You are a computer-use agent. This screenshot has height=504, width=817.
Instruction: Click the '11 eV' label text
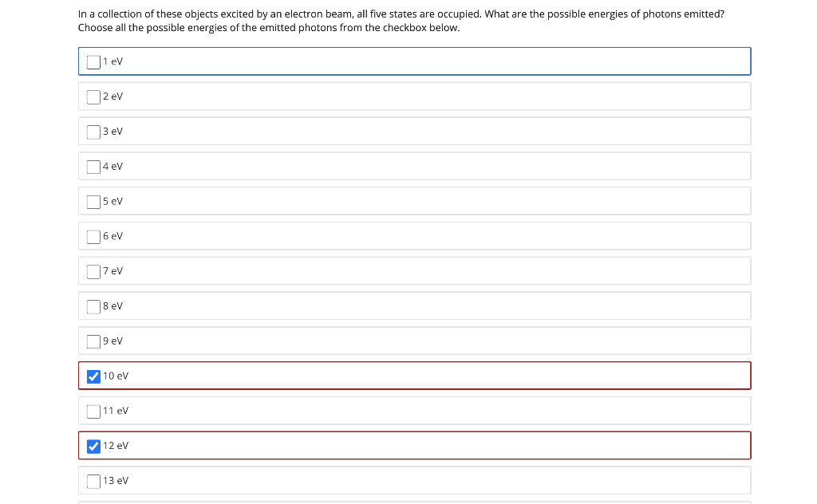pyautogui.click(x=116, y=411)
